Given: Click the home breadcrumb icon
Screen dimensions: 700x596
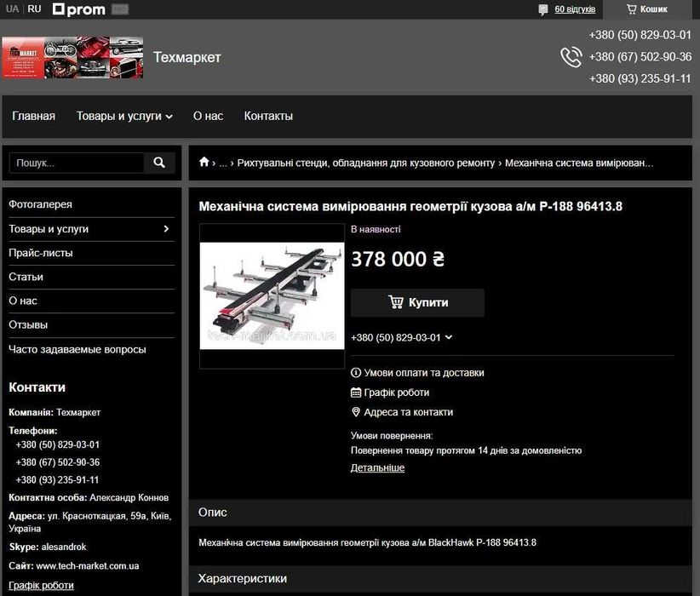Looking at the screenshot, I should coord(204,162).
